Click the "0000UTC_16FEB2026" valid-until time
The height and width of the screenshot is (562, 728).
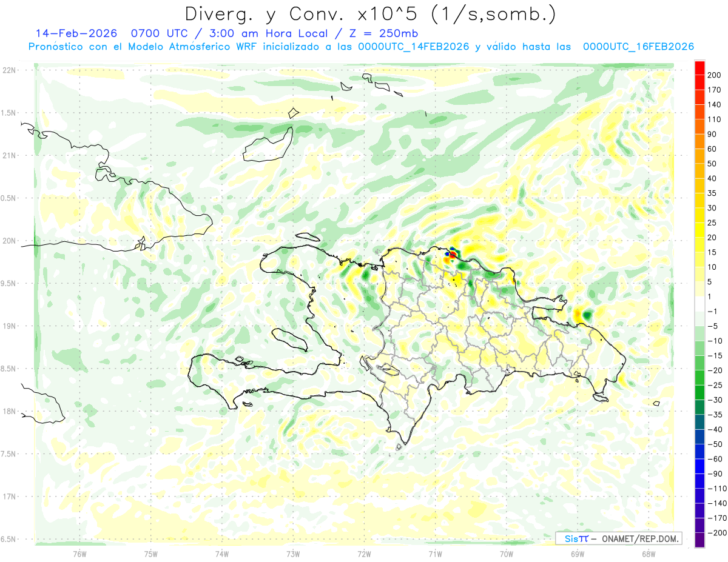[638, 47]
